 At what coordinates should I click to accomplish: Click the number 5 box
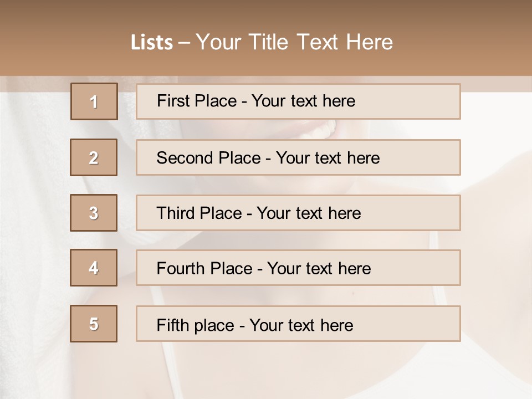click(94, 324)
